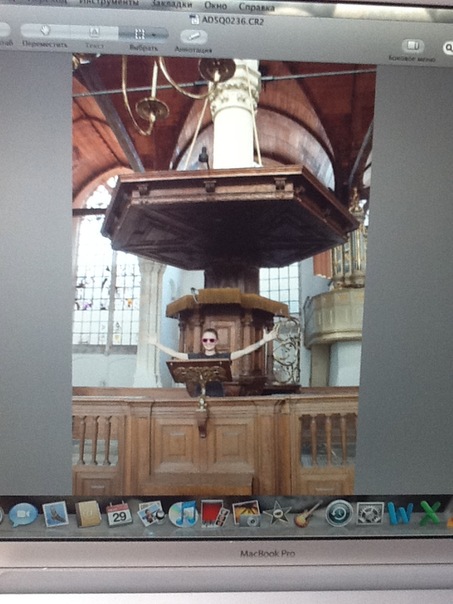Click the document proxy icon in title
453x604 pixels.
[195, 19]
